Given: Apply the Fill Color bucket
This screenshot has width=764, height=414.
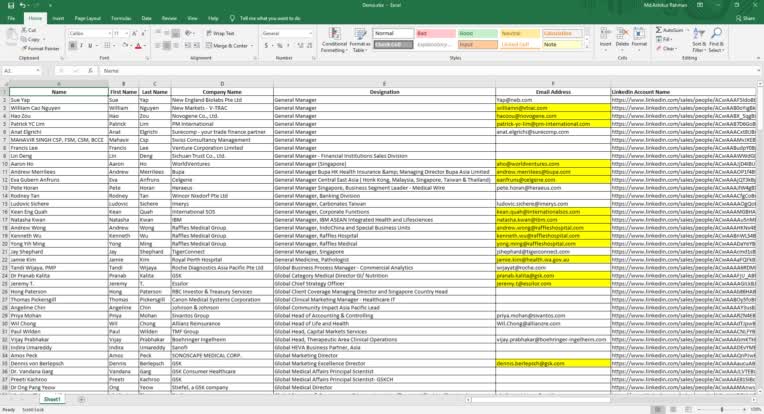Looking at the screenshot, I should [x=125, y=45].
